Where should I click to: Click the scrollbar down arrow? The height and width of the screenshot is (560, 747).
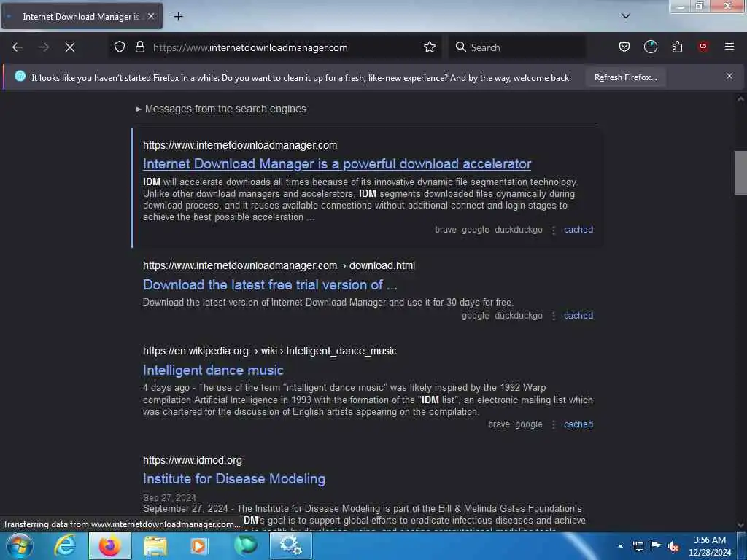740,525
